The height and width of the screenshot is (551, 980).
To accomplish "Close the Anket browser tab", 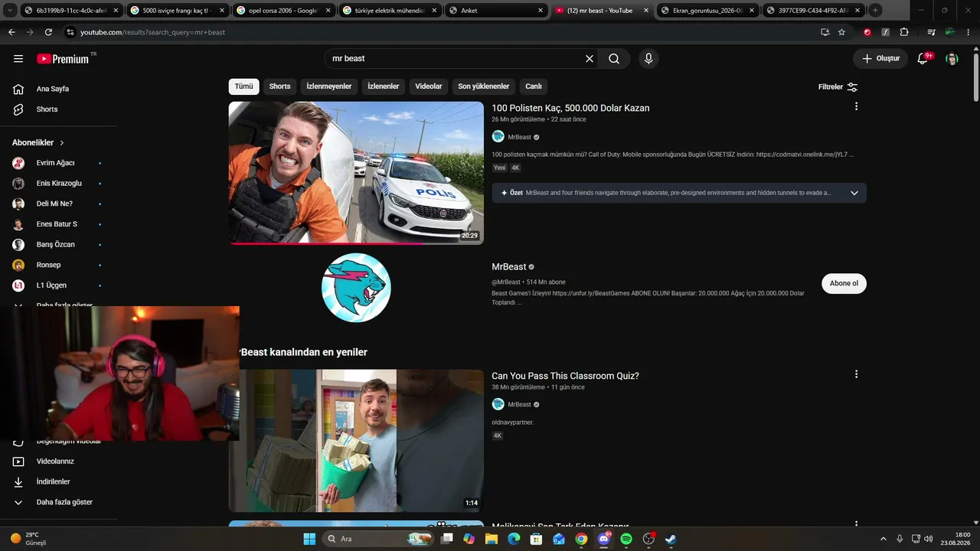I will click(541, 11).
